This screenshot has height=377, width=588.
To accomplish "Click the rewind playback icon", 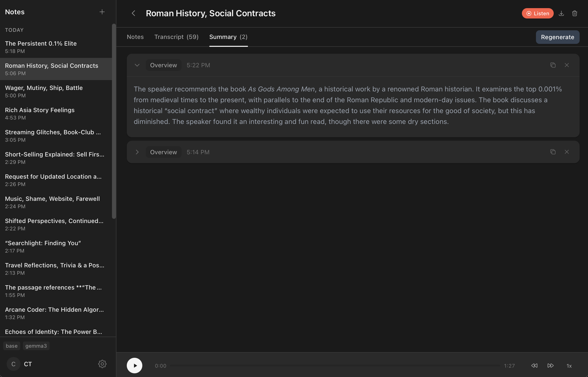I will [534, 366].
